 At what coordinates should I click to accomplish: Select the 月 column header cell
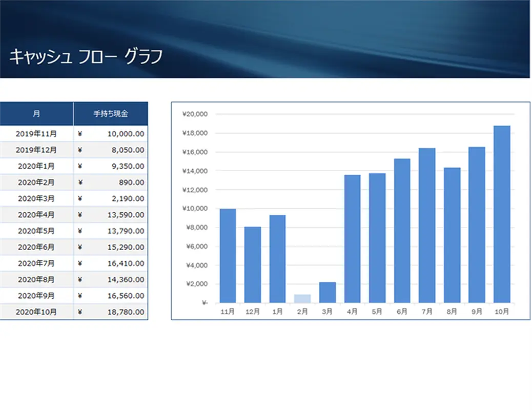tap(36, 113)
